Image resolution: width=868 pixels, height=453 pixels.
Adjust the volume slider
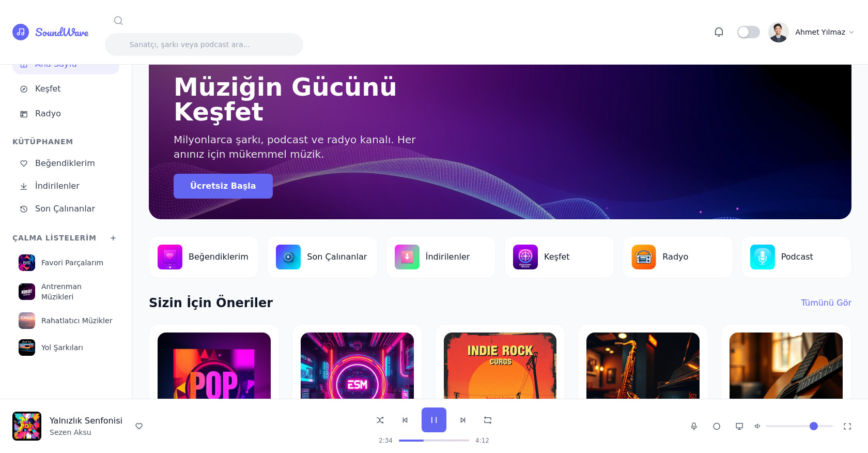point(799,426)
